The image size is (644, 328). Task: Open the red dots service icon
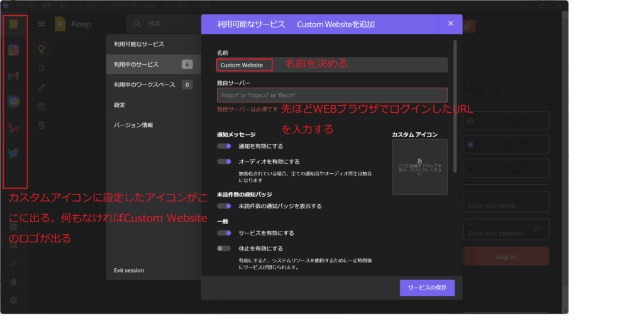14,127
